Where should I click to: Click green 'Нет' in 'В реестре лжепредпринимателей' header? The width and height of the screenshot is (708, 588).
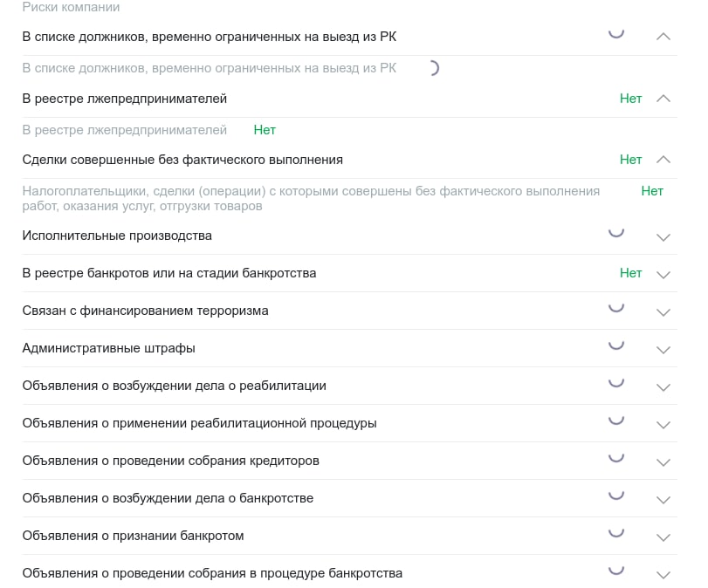(630, 99)
